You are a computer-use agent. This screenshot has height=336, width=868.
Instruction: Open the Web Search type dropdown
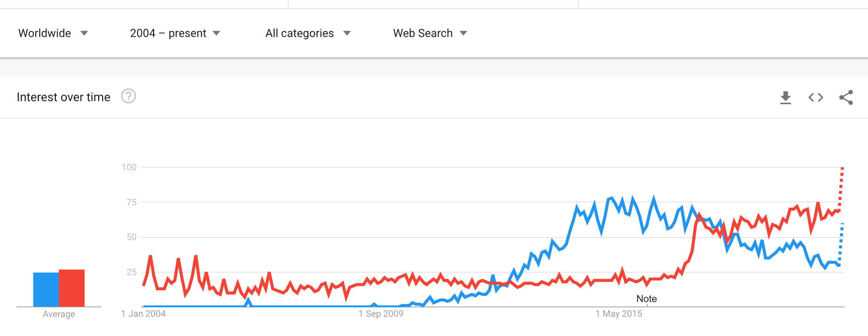pos(430,33)
